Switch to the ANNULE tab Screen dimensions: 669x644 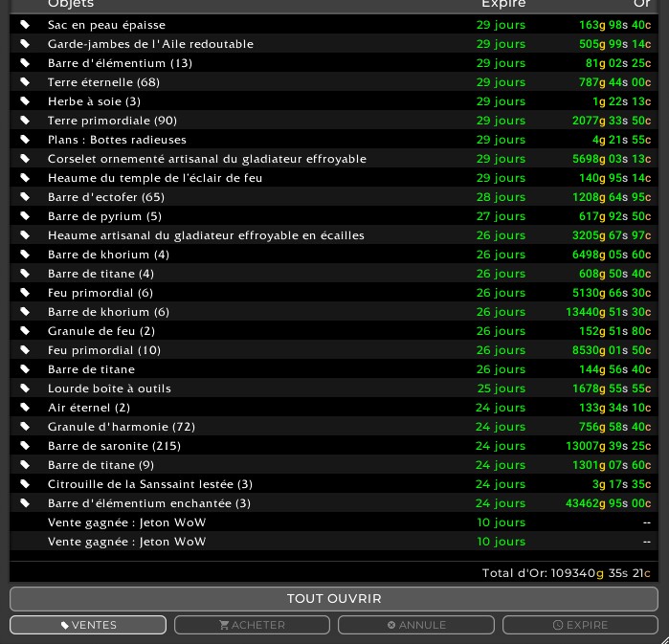click(416, 625)
